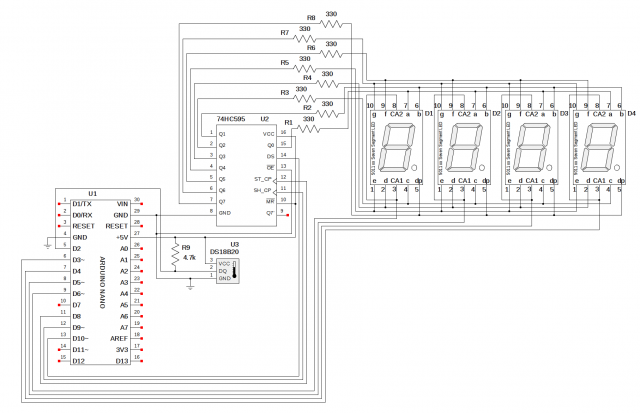640x413 pixels.
Task: Select the seven-segment digit of display D3
Action: pos(532,149)
